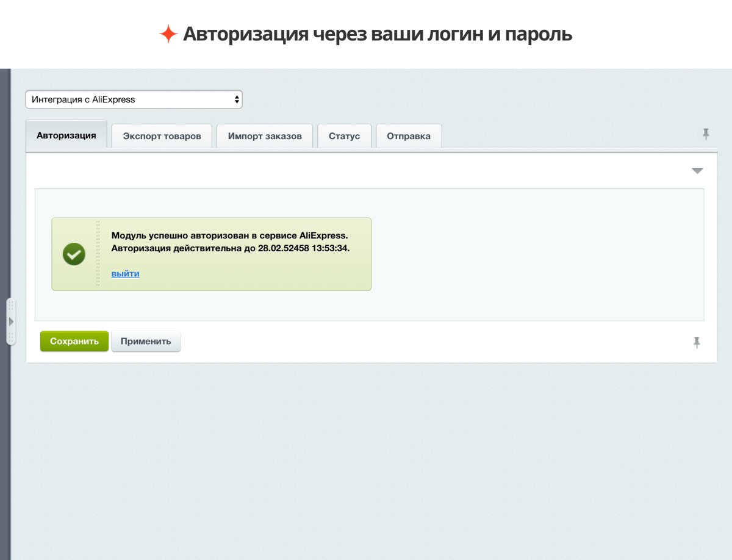
Task: Select the Авторизация tab
Action: [66, 135]
